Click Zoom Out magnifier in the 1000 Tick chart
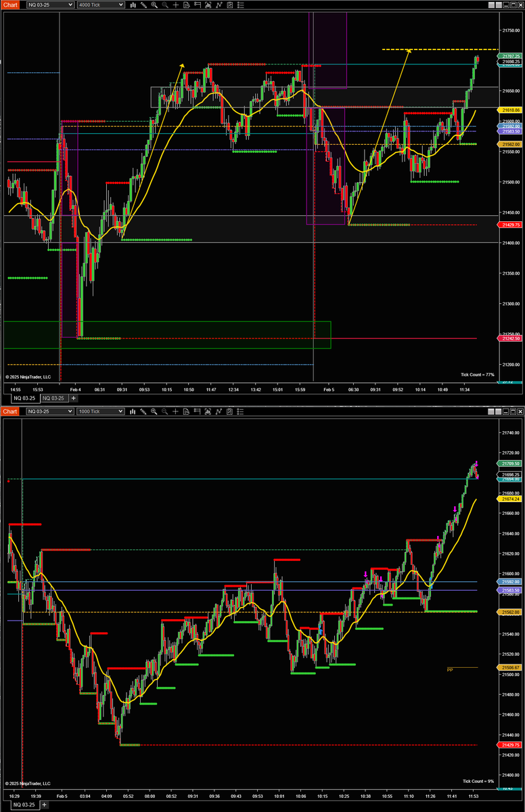Viewport: 525px width, 812px height. [x=164, y=411]
